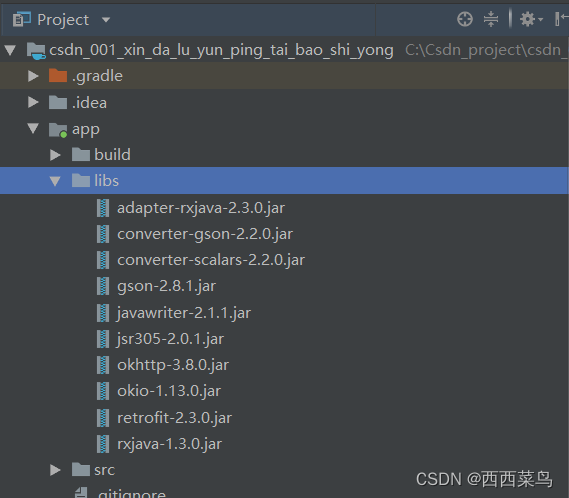
Task: Select the .gradle folder name
Action: point(97,76)
